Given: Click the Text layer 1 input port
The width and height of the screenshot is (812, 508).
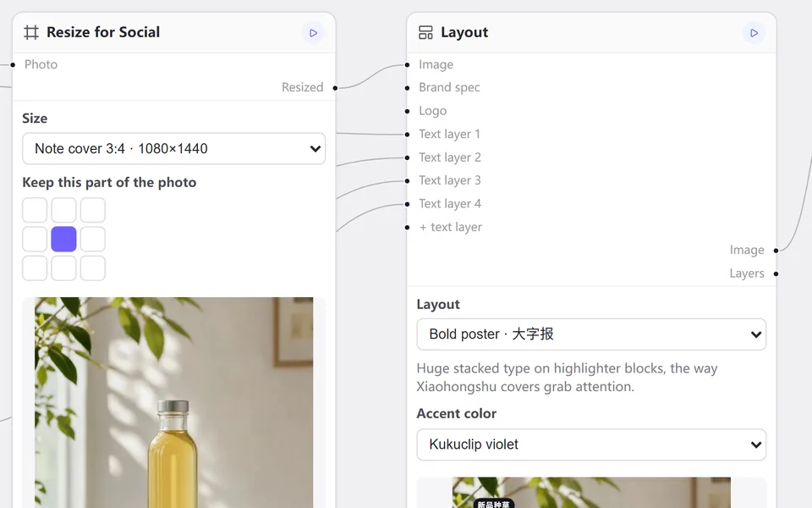Looking at the screenshot, I should point(407,135).
